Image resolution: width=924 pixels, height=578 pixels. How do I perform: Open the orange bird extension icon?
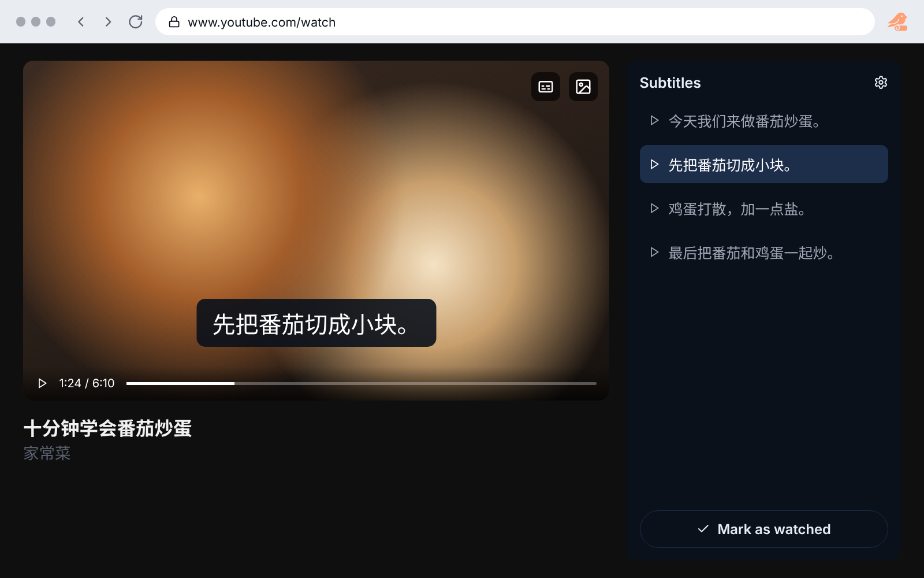tap(897, 22)
